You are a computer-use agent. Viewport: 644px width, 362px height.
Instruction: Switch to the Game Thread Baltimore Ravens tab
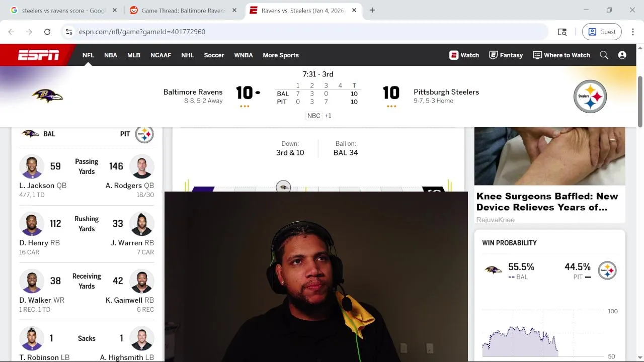click(183, 10)
